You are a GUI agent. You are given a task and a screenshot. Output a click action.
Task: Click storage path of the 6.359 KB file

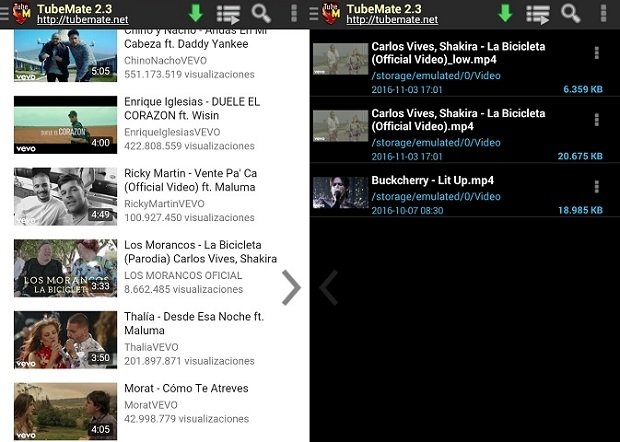436,76
